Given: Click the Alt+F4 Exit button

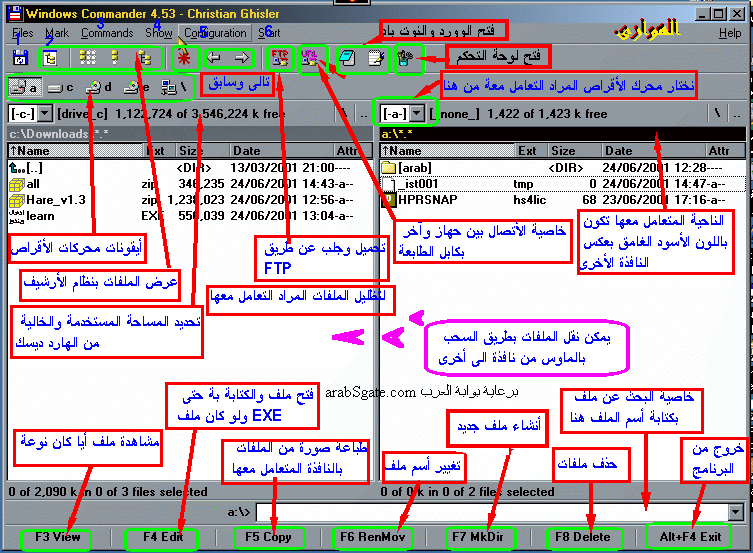Looking at the screenshot, I should pyautogui.click(x=690, y=537).
